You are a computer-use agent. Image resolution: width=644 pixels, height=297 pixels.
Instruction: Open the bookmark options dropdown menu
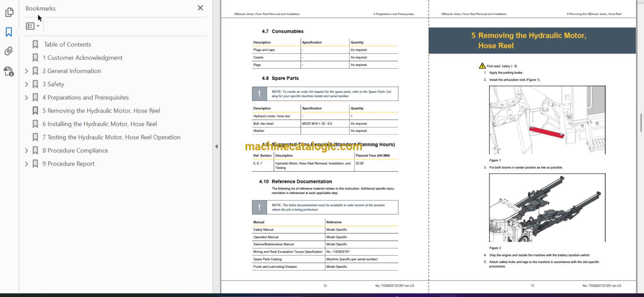[x=33, y=26]
